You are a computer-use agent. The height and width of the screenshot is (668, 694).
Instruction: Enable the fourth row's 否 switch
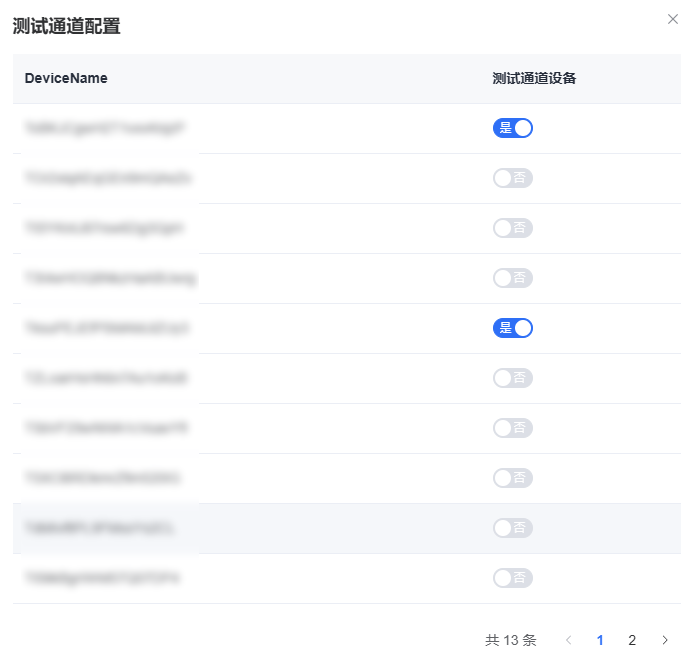click(x=513, y=278)
